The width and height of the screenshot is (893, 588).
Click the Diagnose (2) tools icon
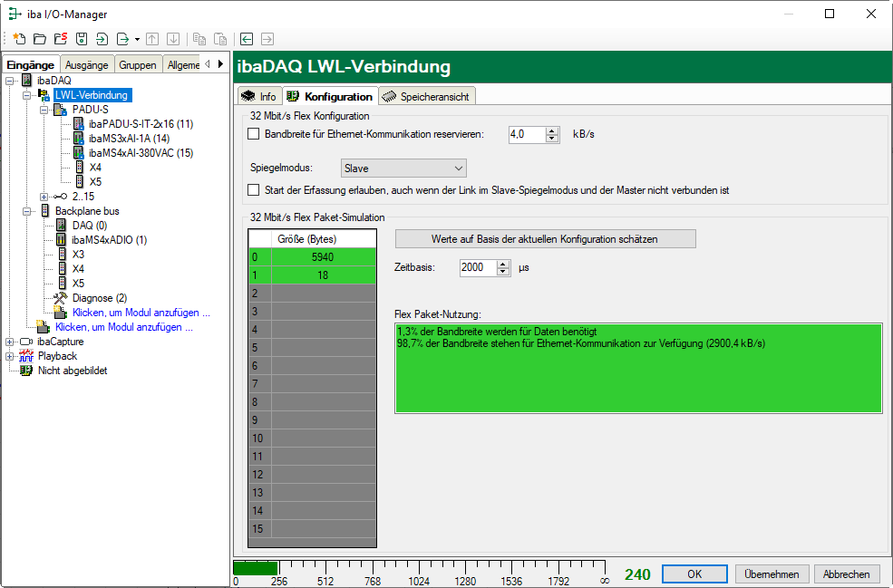[x=61, y=298]
